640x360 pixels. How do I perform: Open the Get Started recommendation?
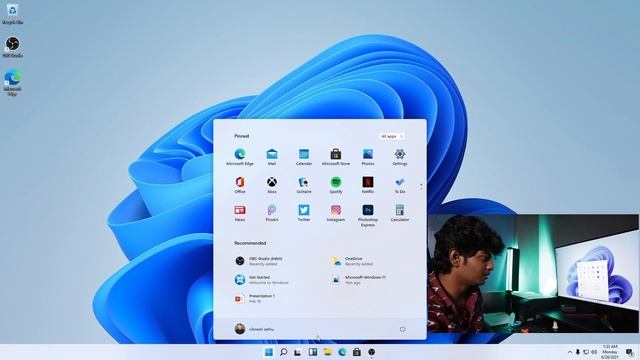tap(262, 280)
